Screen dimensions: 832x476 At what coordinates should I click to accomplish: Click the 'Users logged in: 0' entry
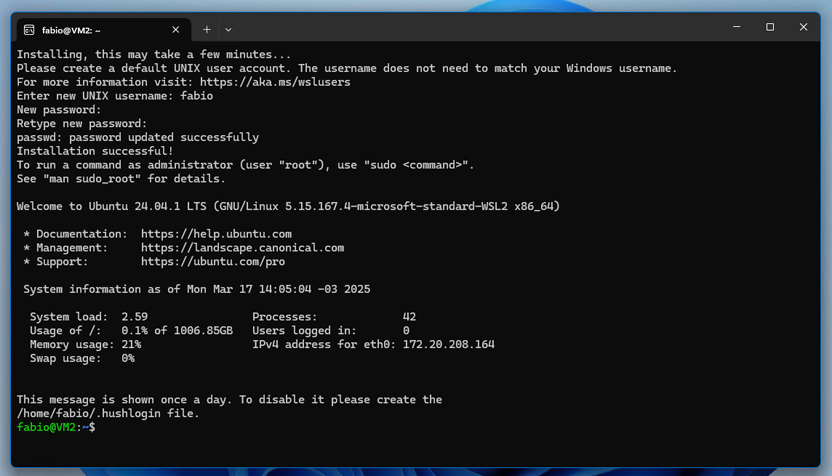pos(331,331)
